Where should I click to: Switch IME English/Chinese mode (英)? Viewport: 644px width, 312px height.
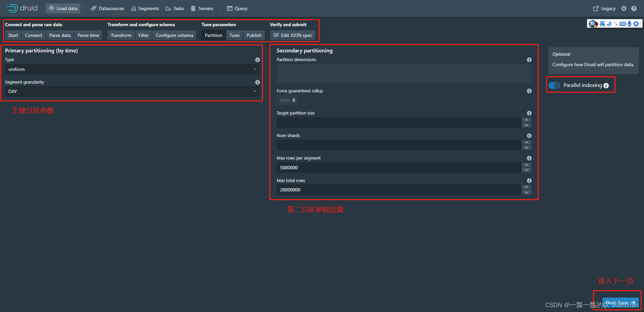[x=602, y=24]
